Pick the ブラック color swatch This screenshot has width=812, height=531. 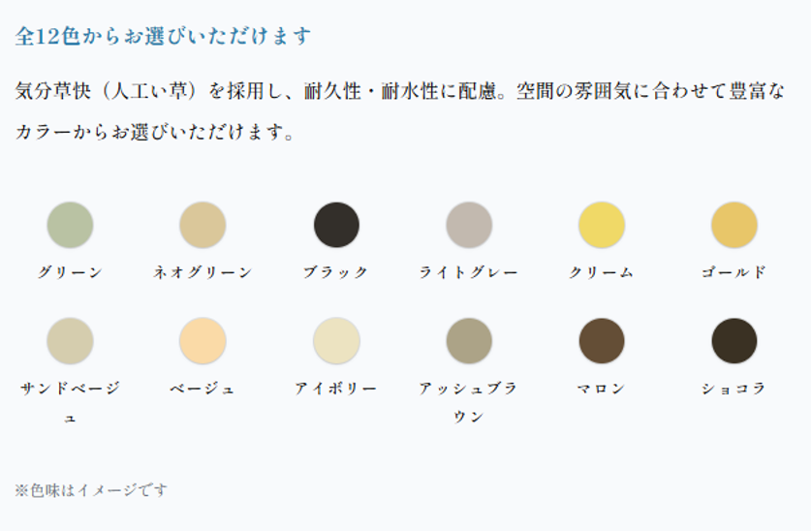coord(336,225)
